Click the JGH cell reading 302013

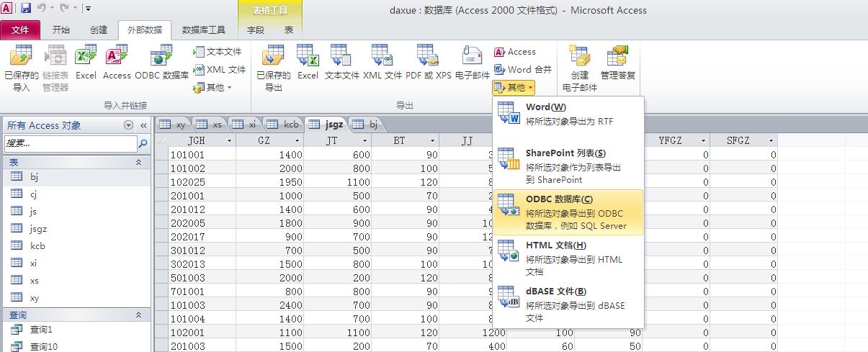click(202, 264)
